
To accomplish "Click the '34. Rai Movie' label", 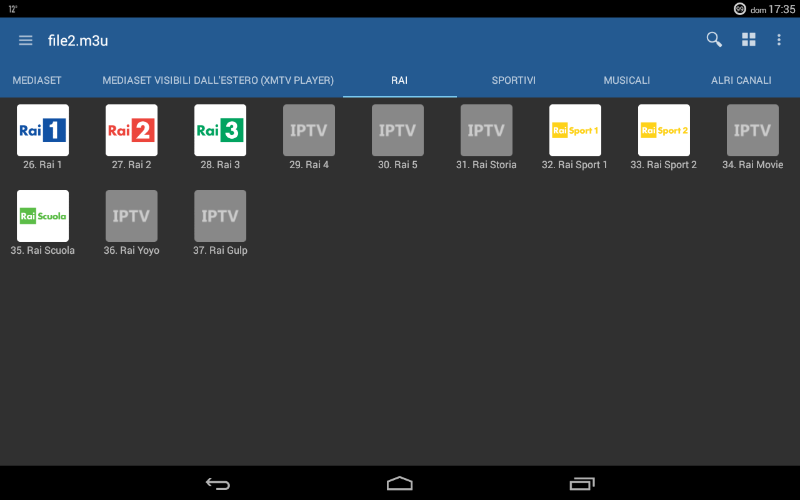I will (753, 165).
